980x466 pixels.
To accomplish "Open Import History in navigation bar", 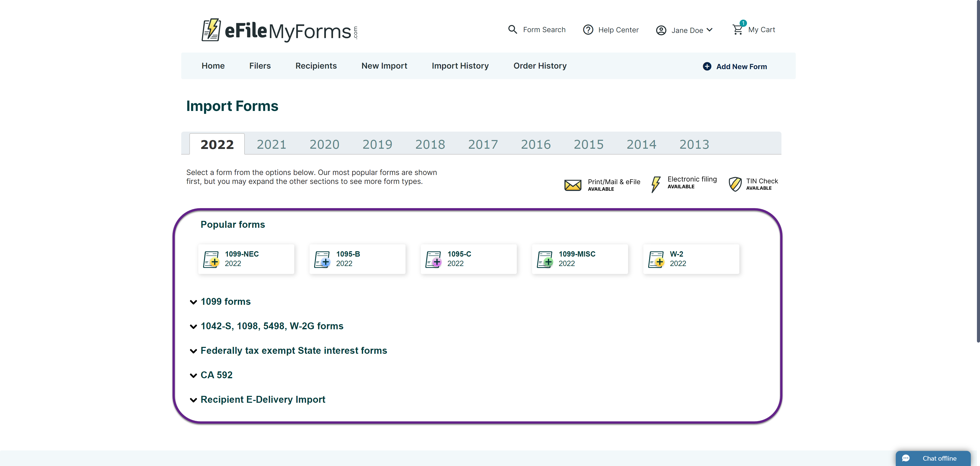I will (x=460, y=66).
